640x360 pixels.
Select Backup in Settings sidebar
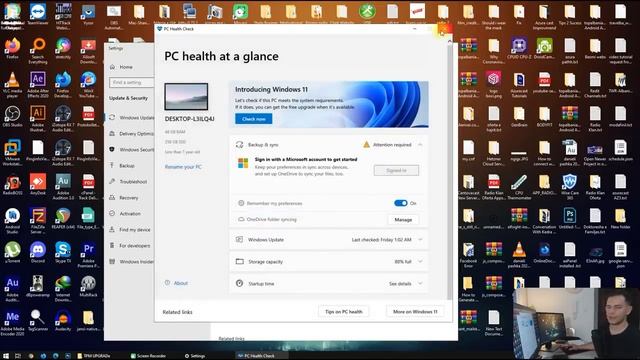[127, 166]
